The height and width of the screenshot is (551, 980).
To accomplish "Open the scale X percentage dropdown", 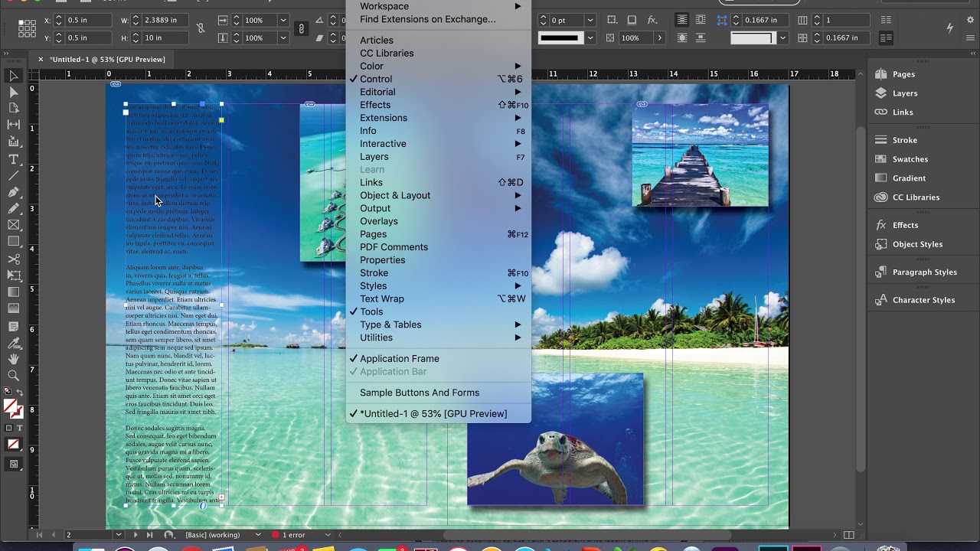I will pos(283,20).
